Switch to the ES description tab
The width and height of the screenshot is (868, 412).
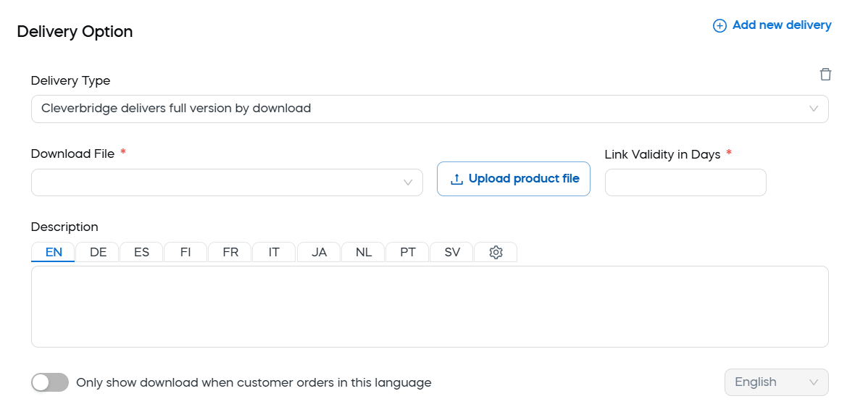click(x=142, y=252)
